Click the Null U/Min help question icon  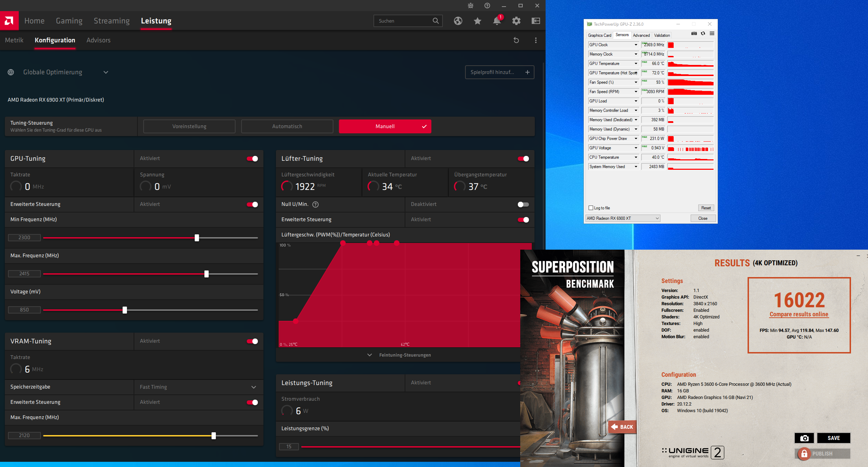point(315,205)
